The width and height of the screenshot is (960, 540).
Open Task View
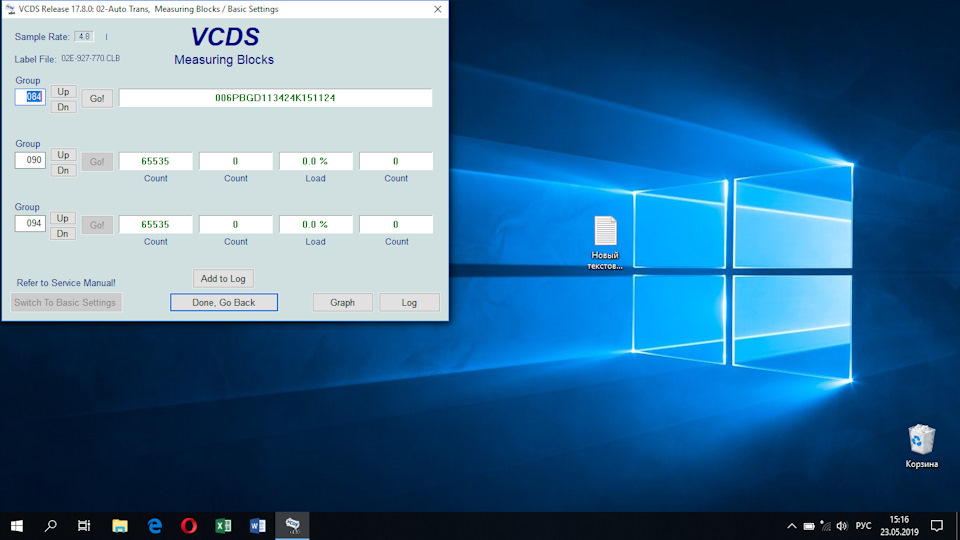point(84,525)
